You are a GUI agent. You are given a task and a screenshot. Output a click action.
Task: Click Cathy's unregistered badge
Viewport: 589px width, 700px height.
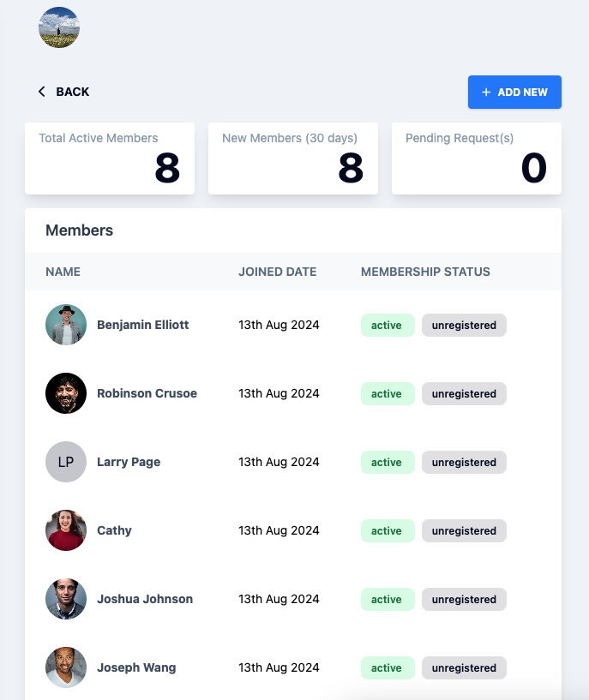[464, 531]
